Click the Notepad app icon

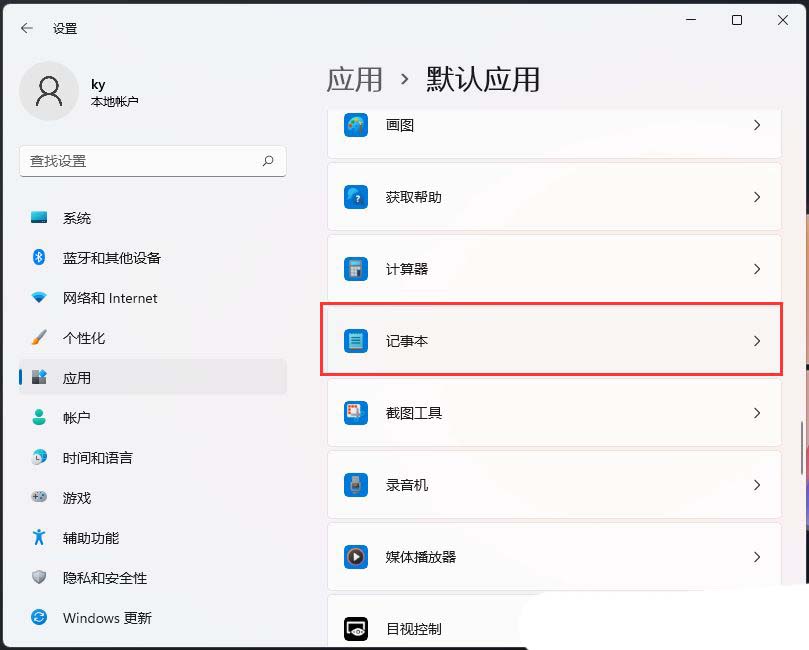[x=356, y=341]
